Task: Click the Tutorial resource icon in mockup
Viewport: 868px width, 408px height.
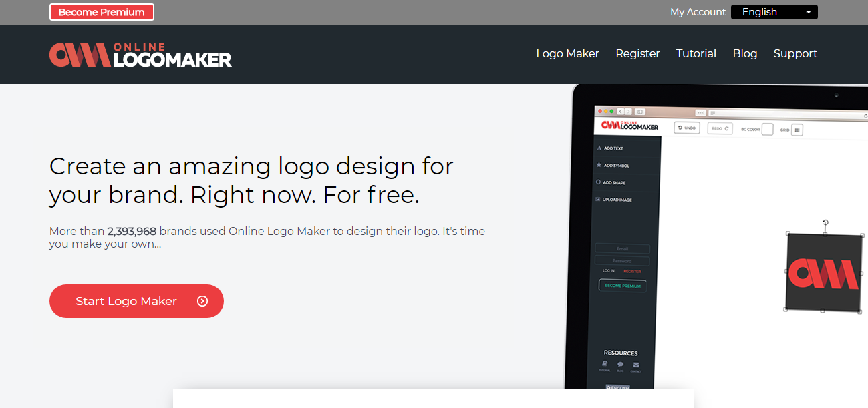Action: (605, 365)
